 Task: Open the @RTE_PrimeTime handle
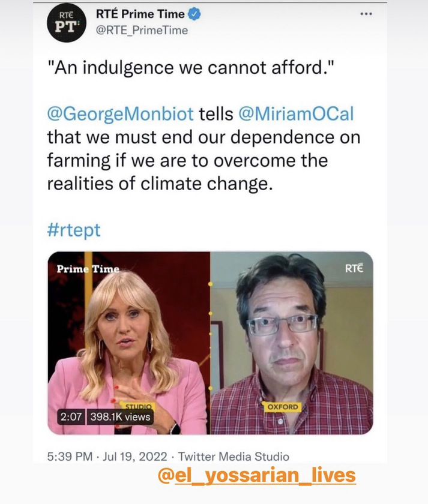tap(142, 31)
